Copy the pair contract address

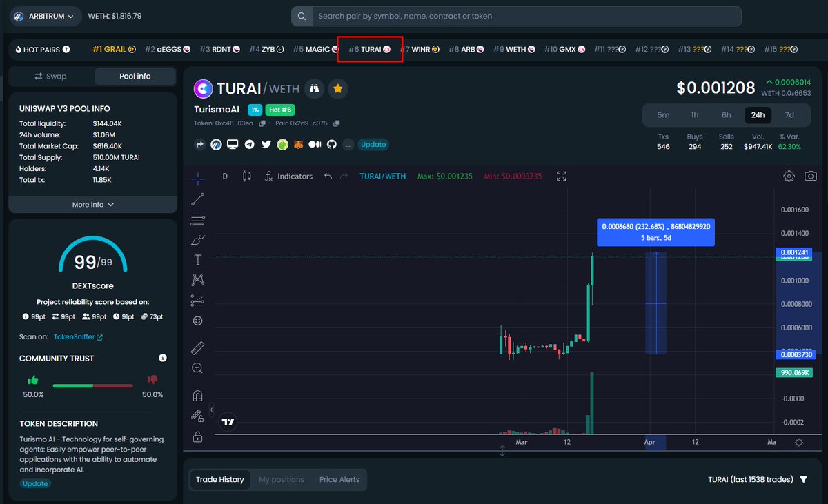point(336,123)
